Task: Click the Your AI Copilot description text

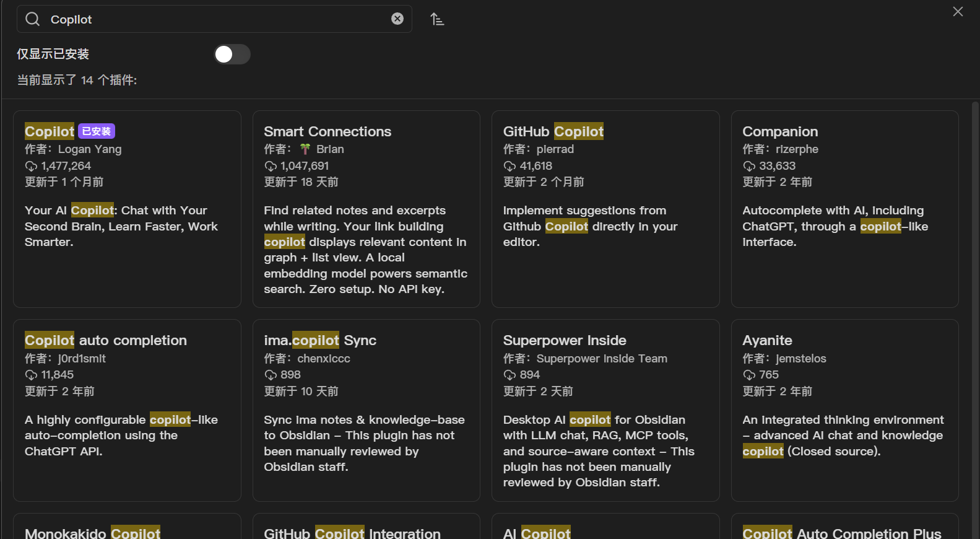Action: click(121, 226)
